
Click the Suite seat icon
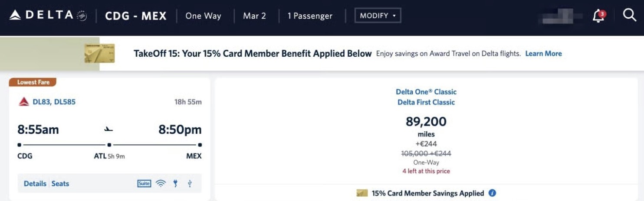pyautogui.click(x=144, y=184)
